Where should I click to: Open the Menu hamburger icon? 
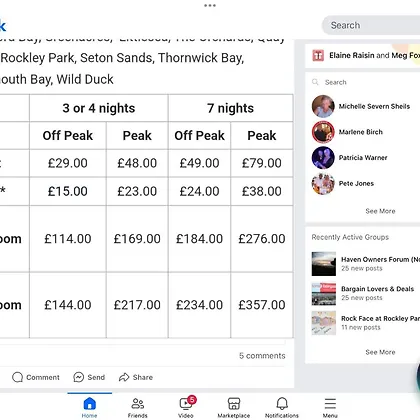point(330,404)
